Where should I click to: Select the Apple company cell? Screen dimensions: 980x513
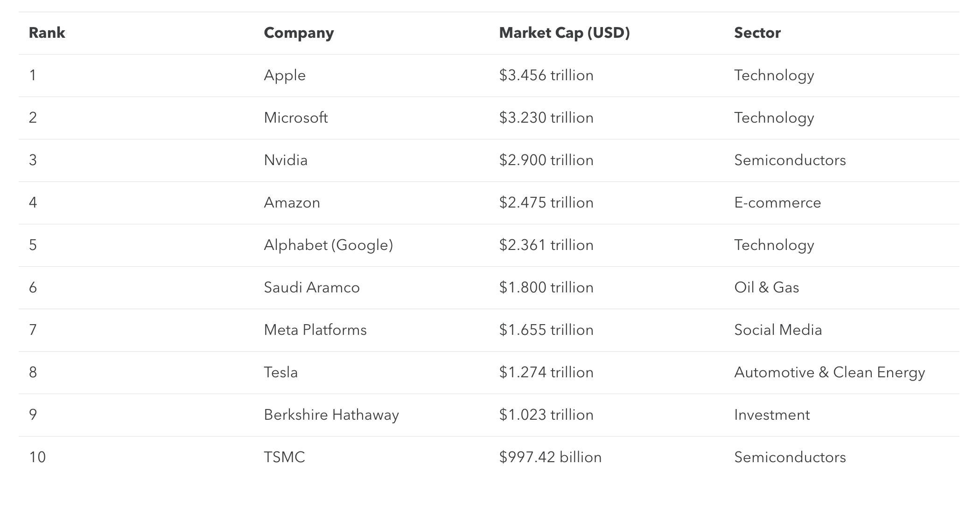pos(285,75)
